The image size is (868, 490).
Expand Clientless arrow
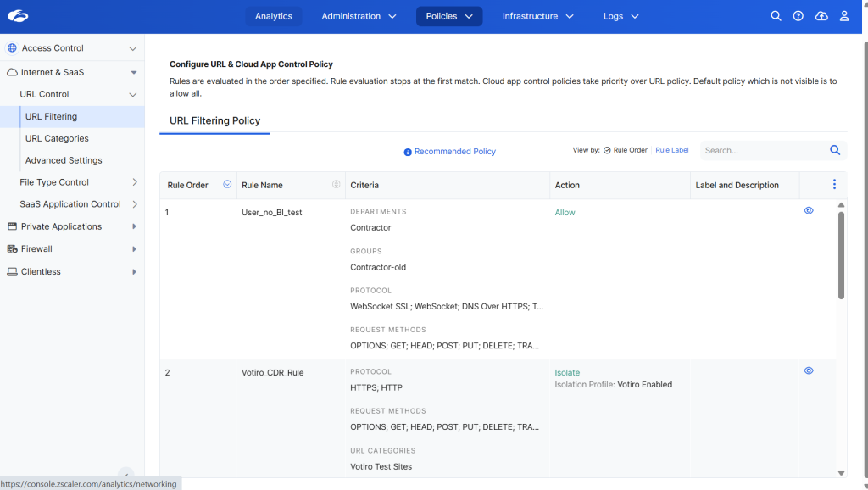click(x=134, y=272)
